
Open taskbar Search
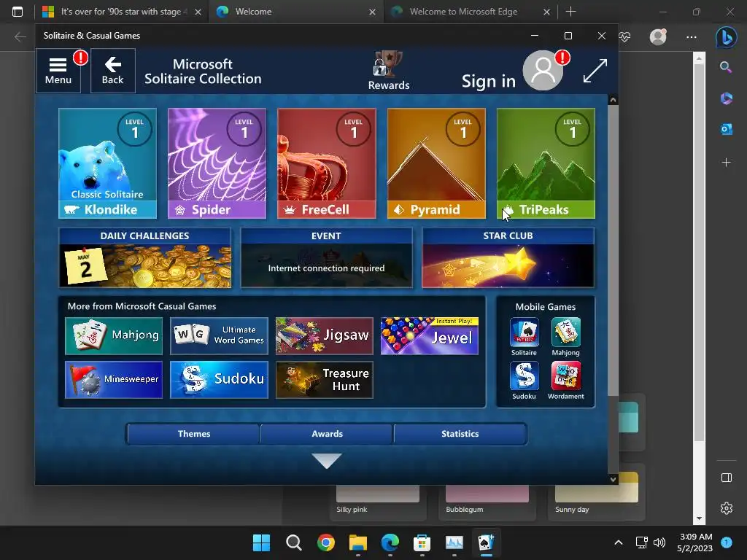point(293,542)
